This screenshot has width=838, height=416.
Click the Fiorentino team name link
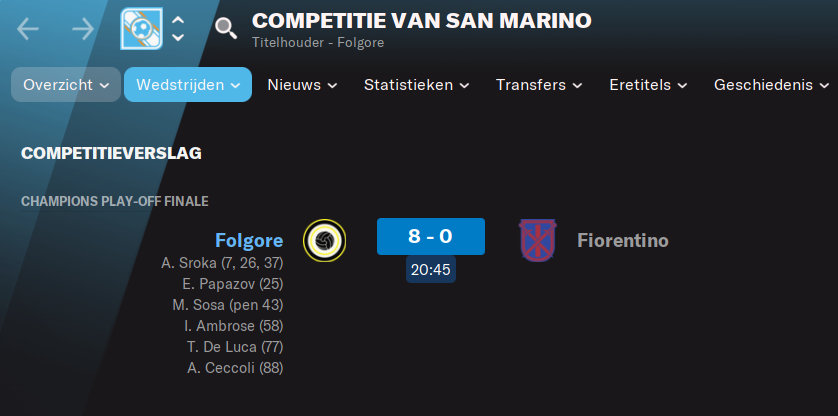tap(623, 241)
